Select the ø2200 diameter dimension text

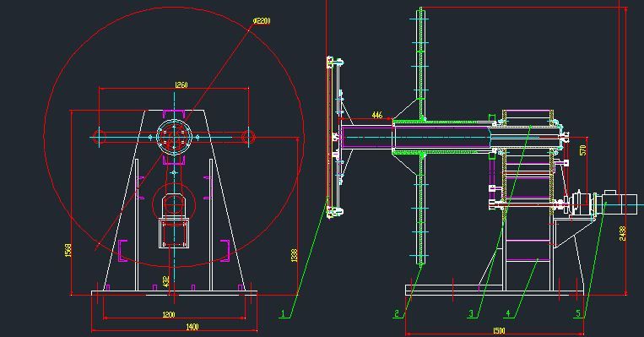[x=262, y=20]
